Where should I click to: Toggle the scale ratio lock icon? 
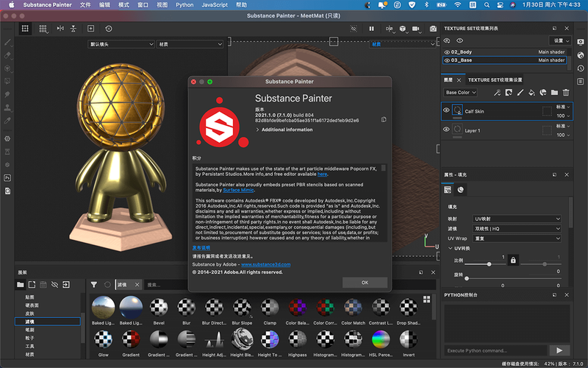[x=513, y=260]
